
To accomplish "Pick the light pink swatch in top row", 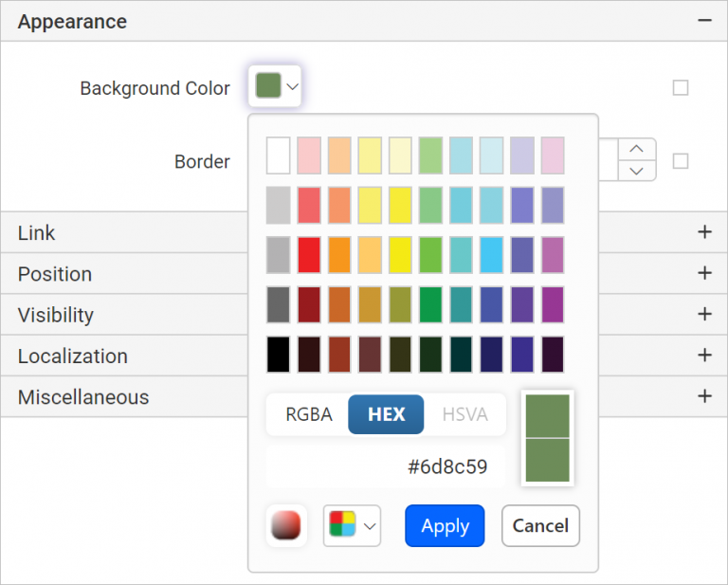I will [x=309, y=155].
